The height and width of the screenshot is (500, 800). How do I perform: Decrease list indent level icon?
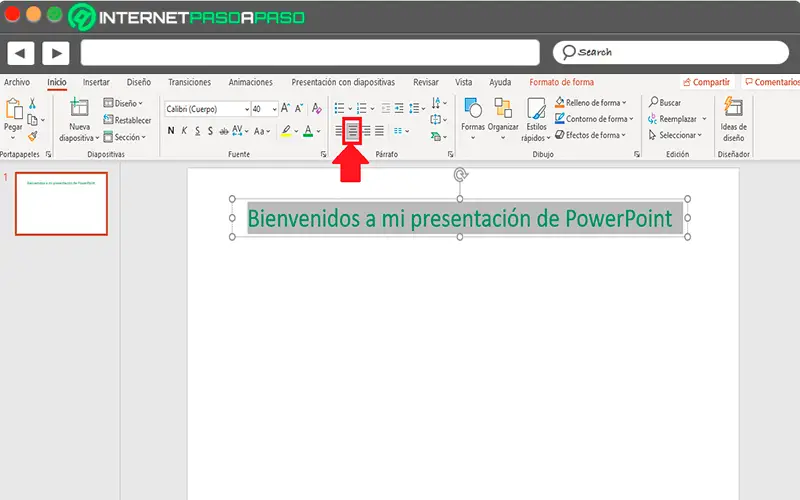[386, 108]
